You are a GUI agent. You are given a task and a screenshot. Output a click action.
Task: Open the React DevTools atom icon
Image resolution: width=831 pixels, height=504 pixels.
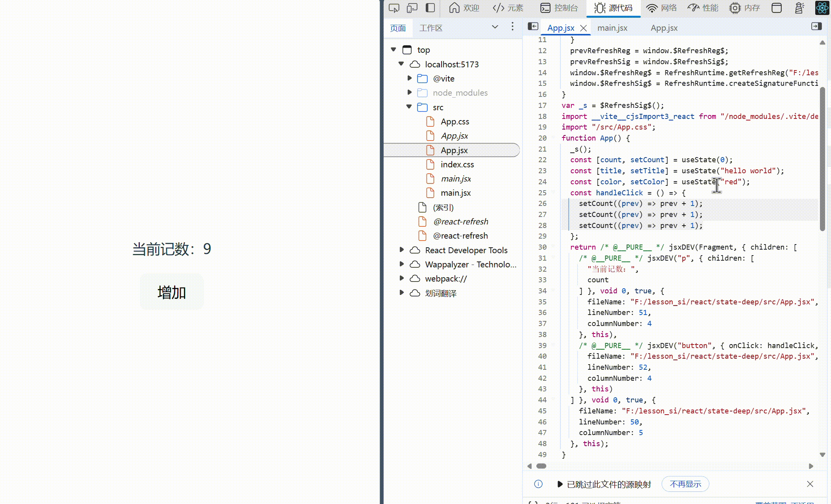pyautogui.click(x=822, y=8)
